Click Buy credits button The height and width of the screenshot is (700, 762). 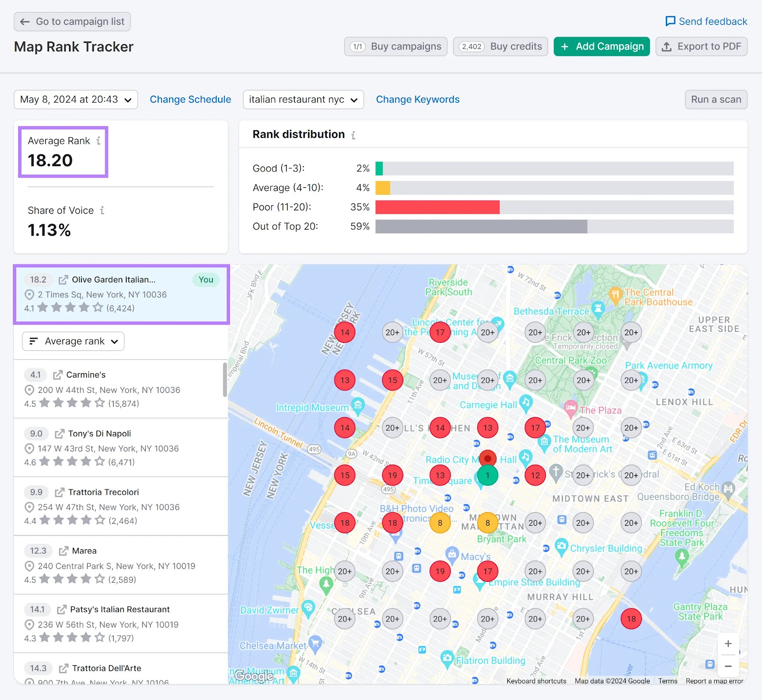pyautogui.click(x=501, y=46)
